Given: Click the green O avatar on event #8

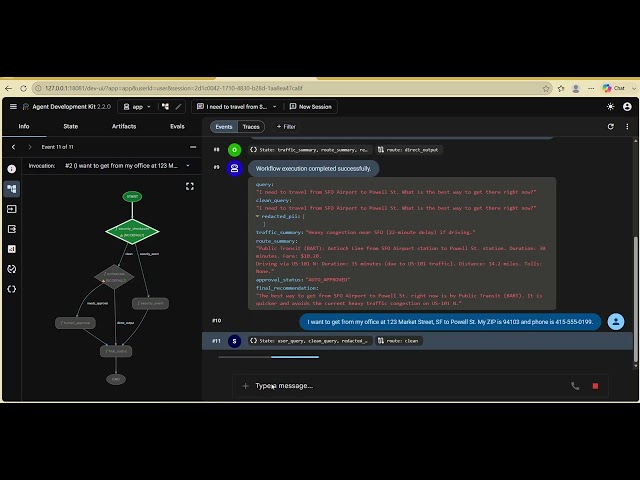Looking at the screenshot, I should point(234,150).
